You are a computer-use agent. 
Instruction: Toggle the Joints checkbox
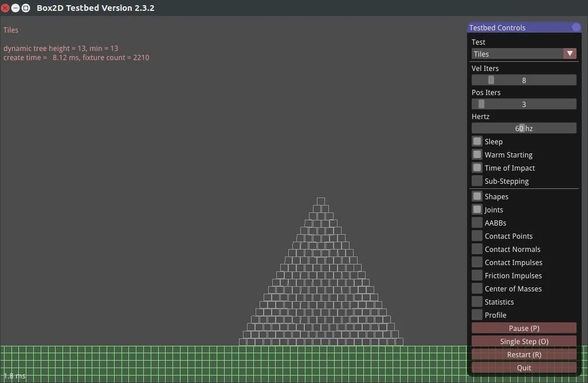pyautogui.click(x=477, y=209)
